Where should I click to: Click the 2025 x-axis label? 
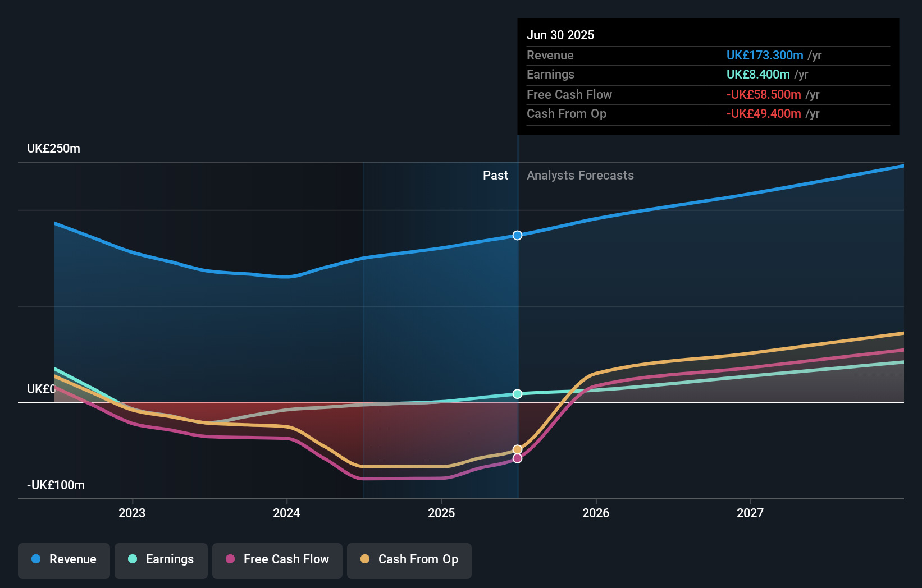(x=441, y=513)
